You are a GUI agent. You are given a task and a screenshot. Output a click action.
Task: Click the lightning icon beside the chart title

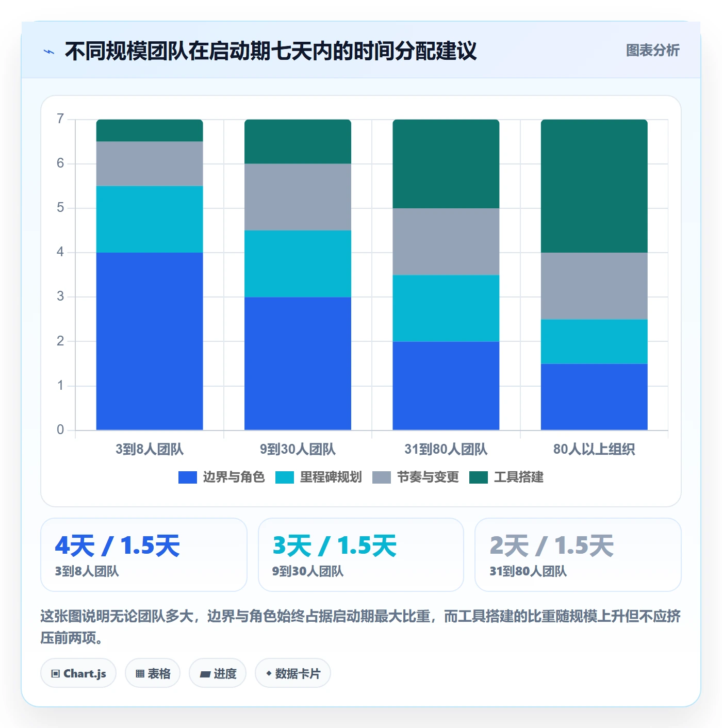49,52
